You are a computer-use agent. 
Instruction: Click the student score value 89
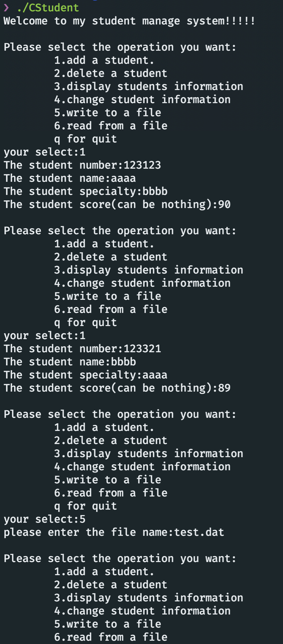tap(224, 388)
